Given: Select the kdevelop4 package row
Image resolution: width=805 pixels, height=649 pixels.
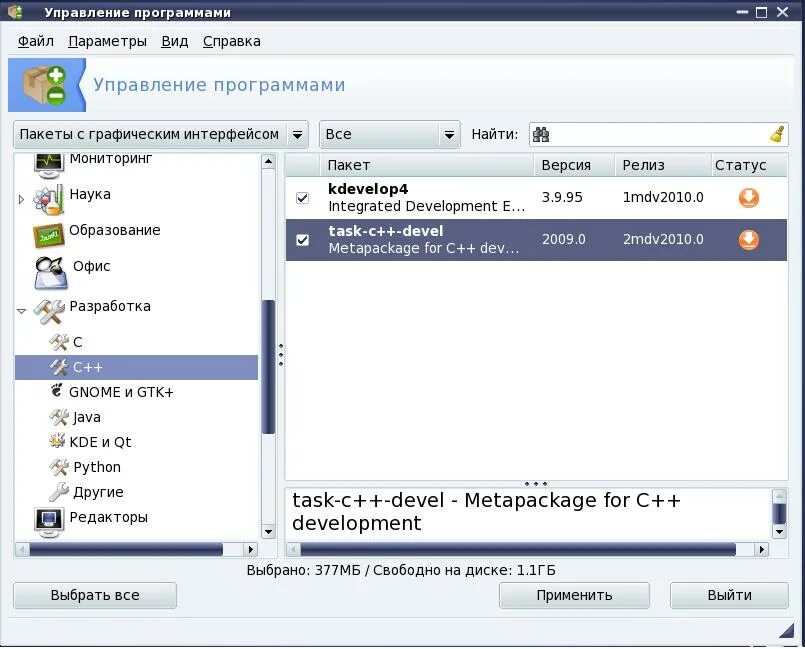Looking at the screenshot, I should point(536,198).
